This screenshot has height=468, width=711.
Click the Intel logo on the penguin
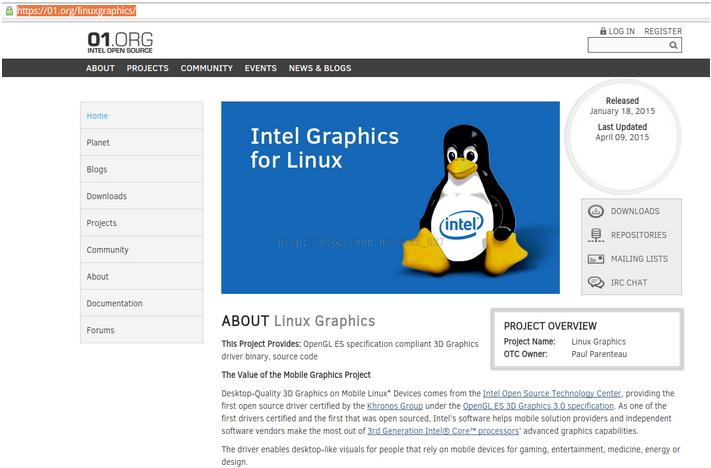461,225
